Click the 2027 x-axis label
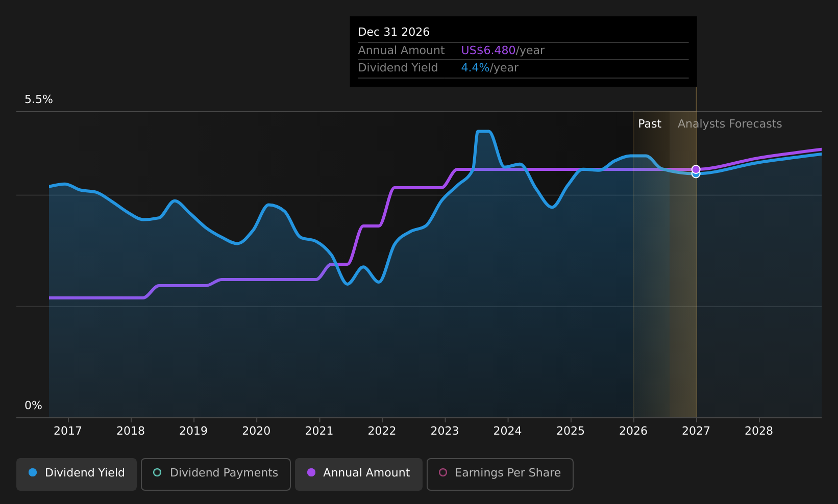The height and width of the screenshot is (504, 838). pyautogui.click(x=696, y=431)
